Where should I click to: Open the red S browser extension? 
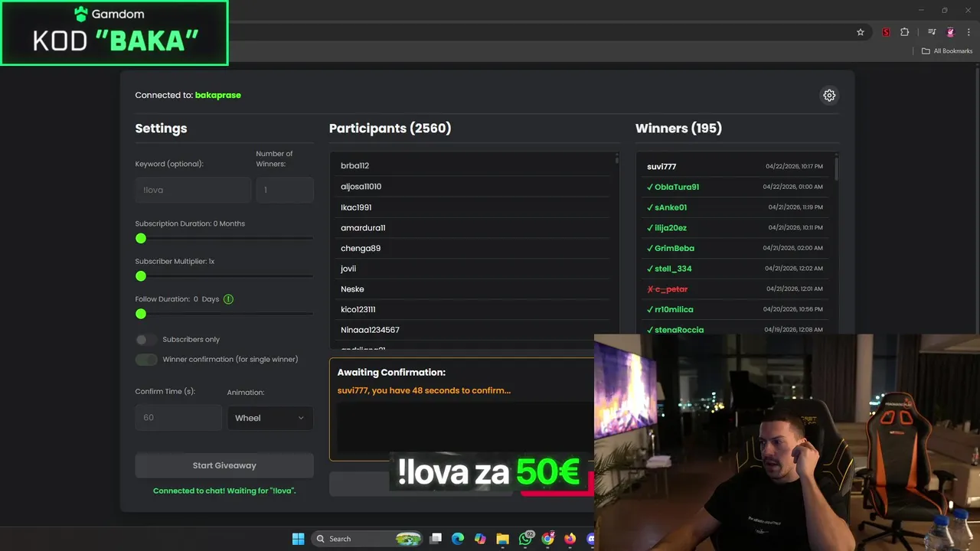(x=886, y=32)
